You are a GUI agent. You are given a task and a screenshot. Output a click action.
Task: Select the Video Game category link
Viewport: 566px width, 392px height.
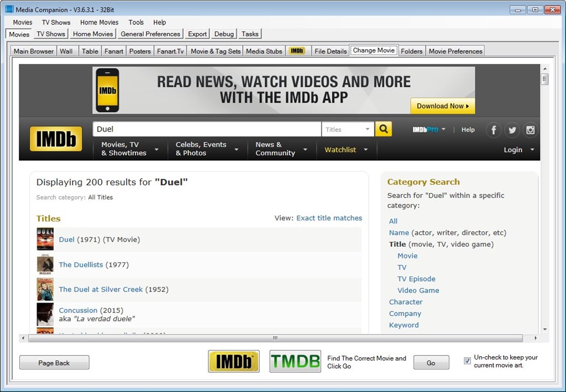[418, 290]
